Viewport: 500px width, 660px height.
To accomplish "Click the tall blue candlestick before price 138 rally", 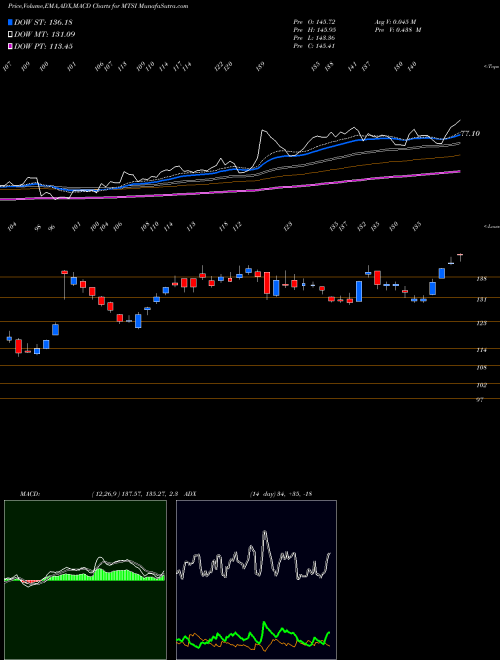I will (x=359, y=291).
